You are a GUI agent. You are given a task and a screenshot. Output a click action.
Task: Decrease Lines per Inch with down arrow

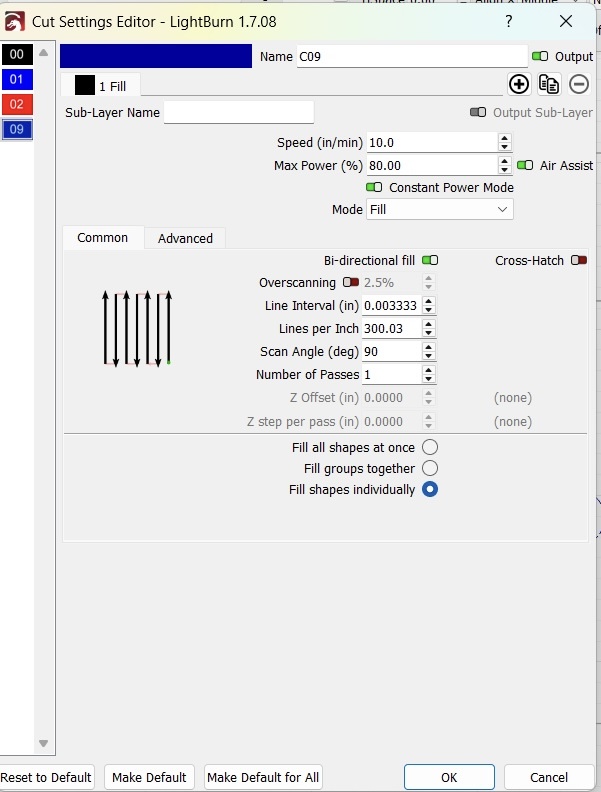click(x=428, y=333)
